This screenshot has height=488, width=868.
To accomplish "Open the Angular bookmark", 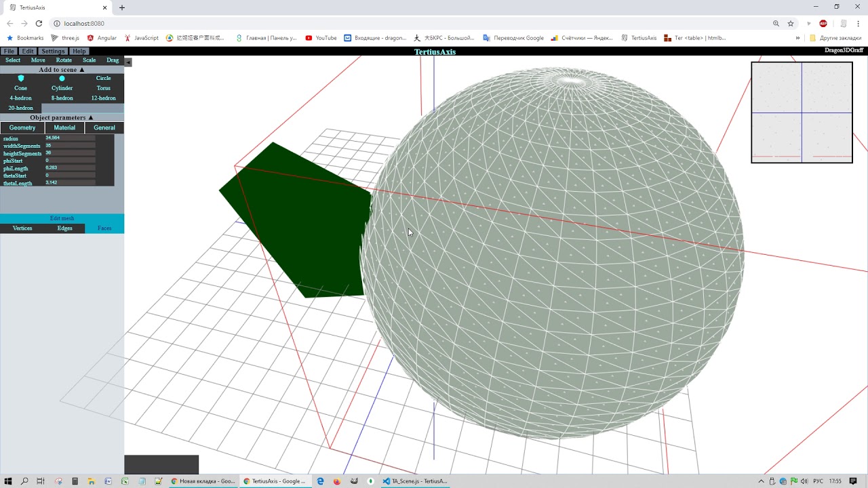I will click(x=102, y=38).
